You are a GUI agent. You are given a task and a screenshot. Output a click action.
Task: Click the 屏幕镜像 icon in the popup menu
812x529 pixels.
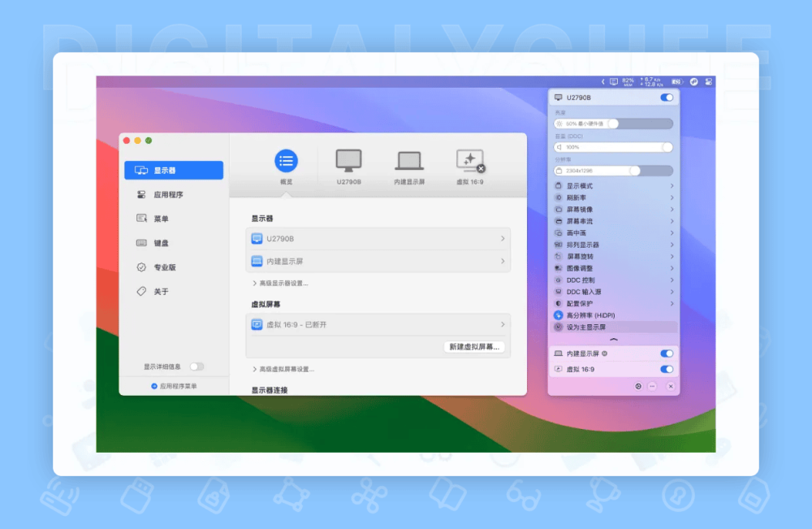pos(559,210)
